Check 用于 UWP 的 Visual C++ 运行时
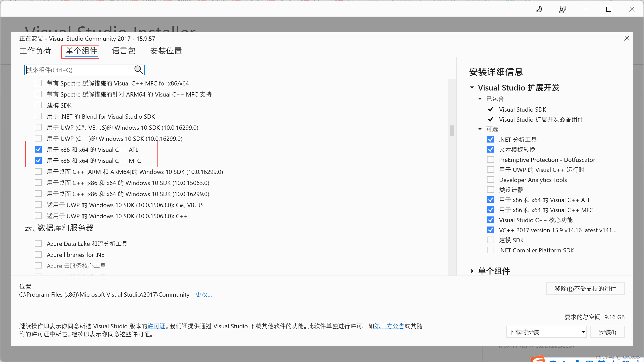 click(x=491, y=169)
